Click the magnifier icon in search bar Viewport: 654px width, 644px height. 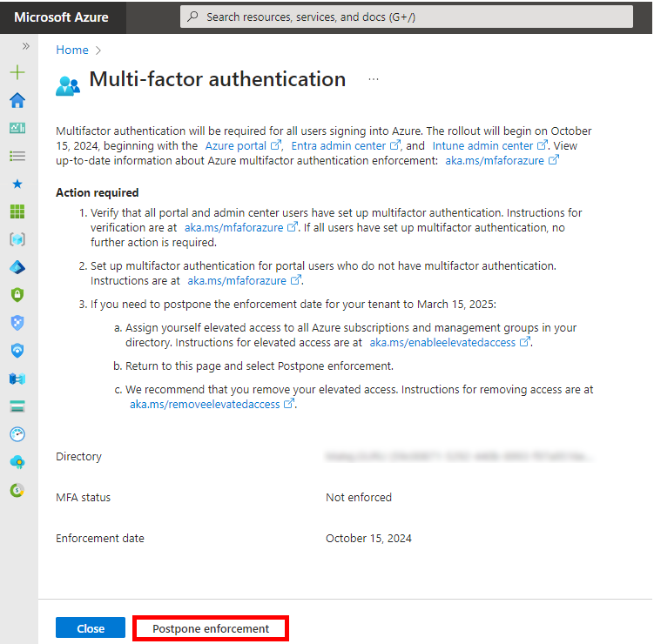click(x=192, y=17)
